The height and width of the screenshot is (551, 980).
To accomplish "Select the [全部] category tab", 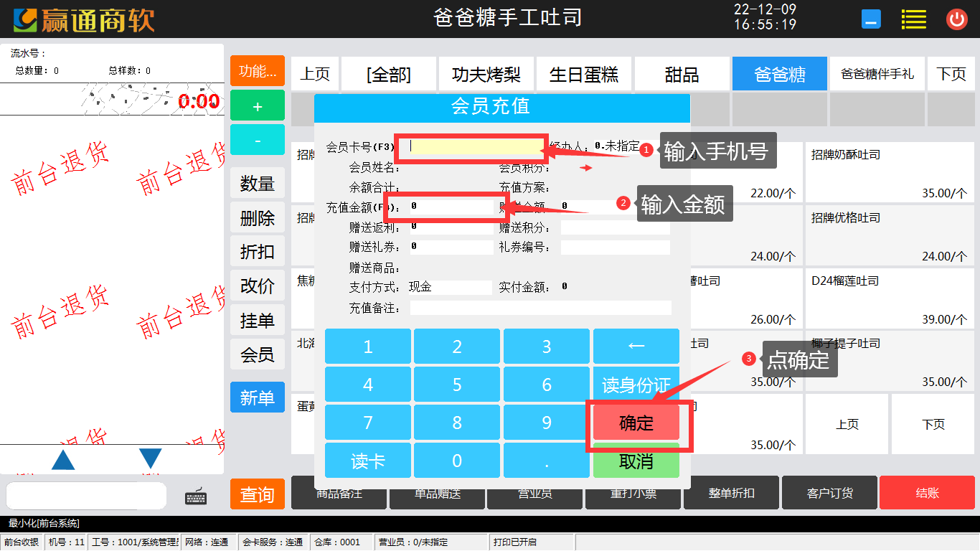I will pyautogui.click(x=389, y=74).
